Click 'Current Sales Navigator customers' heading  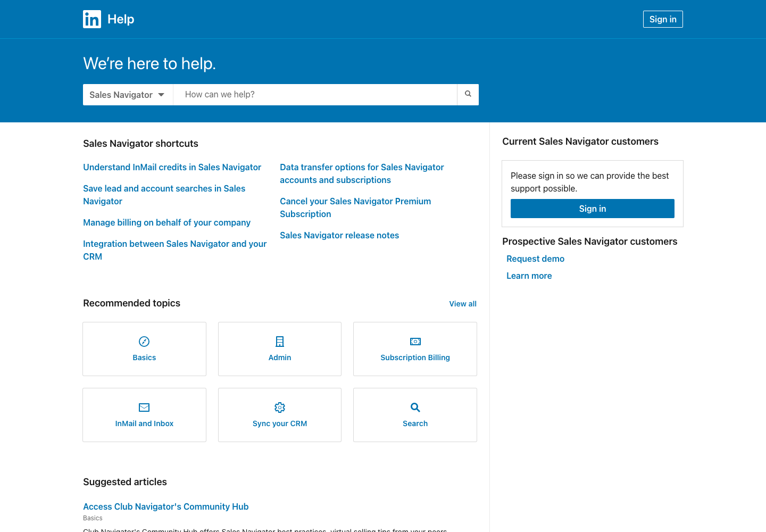click(580, 142)
